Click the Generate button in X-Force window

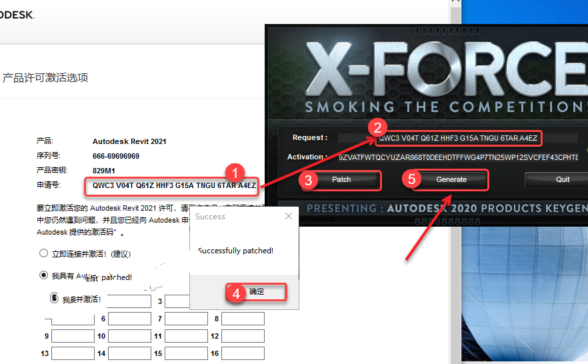pos(451,180)
